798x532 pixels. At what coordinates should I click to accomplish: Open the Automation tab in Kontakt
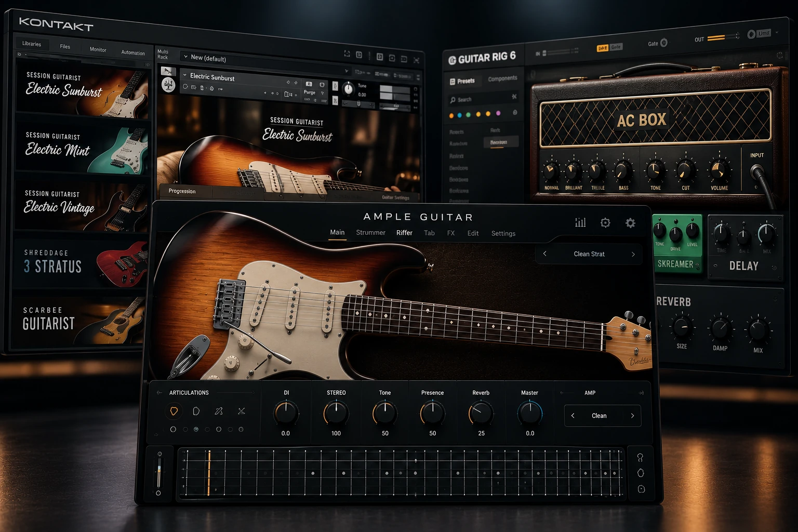[133, 52]
